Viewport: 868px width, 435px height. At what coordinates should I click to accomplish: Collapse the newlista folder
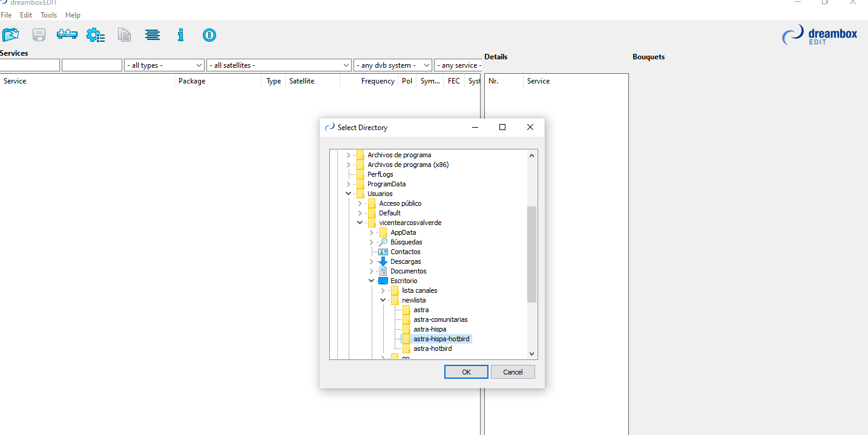pos(383,300)
